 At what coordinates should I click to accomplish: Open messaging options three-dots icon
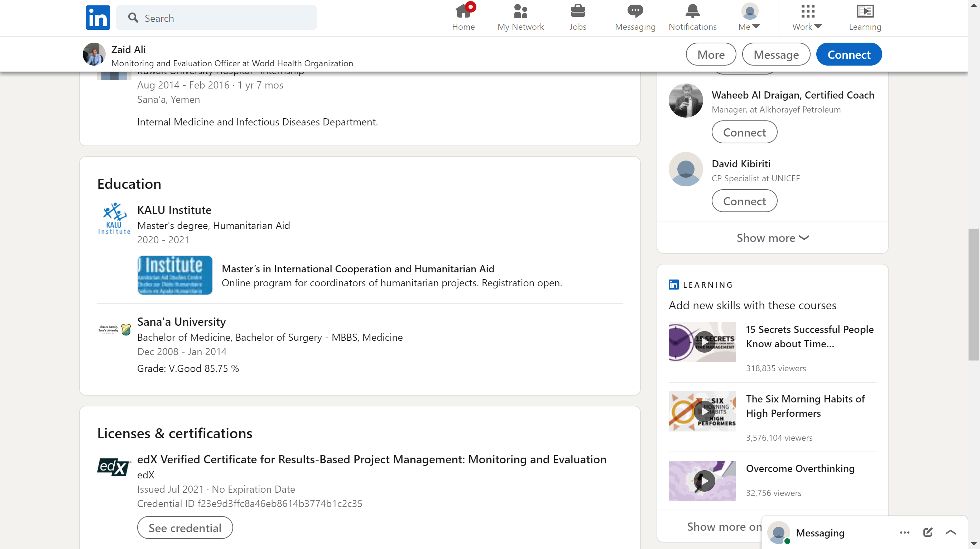point(904,532)
